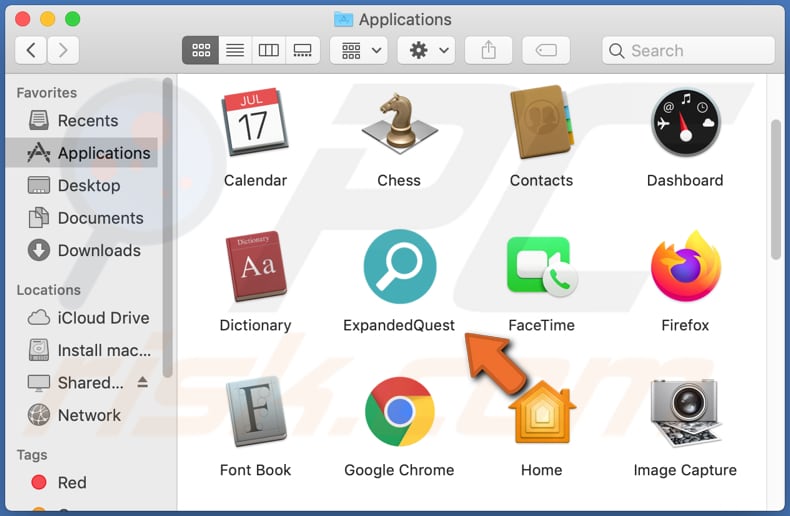Open the gear action menu

426,50
